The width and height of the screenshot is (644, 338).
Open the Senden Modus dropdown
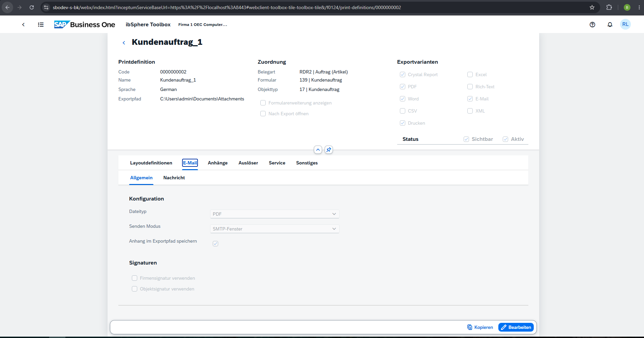274,229
